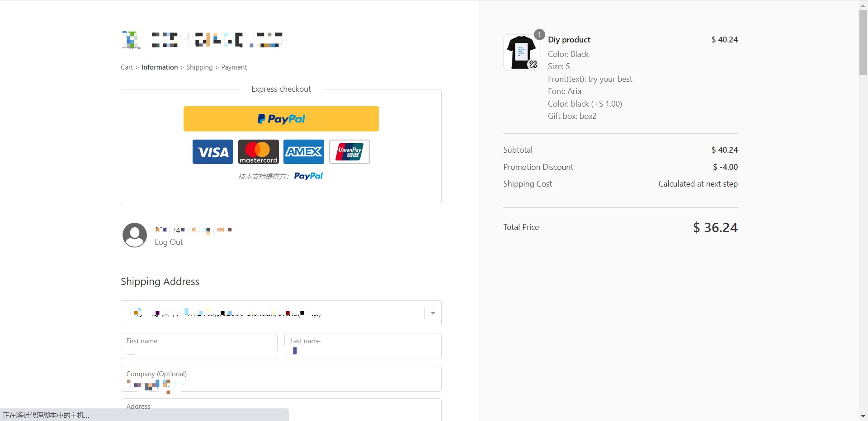Click the '$ 36.24' total price
Screen dimensions: 868x421
(715, 228)
